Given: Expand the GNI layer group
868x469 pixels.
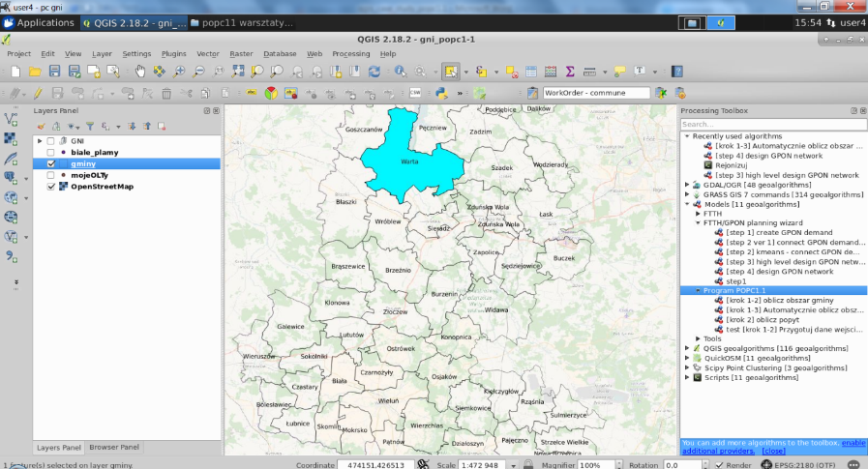Looking at the screenshot, I should pos(40,141).
